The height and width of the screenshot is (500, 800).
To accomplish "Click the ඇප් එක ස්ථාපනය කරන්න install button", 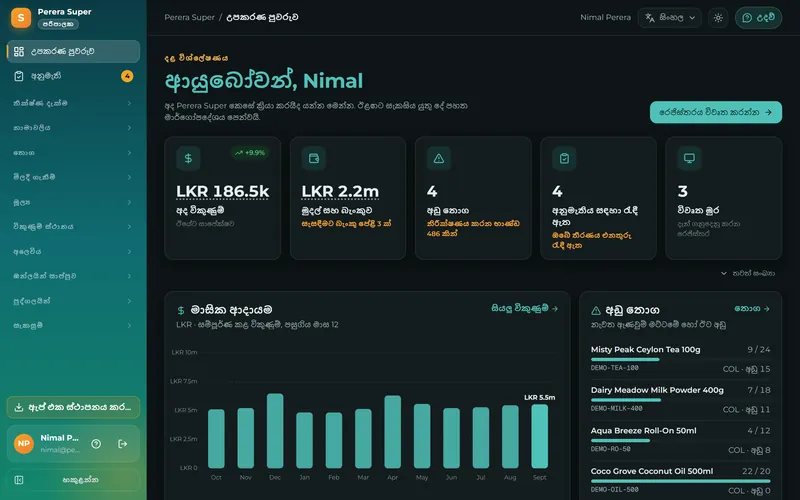I will [73, 407].
